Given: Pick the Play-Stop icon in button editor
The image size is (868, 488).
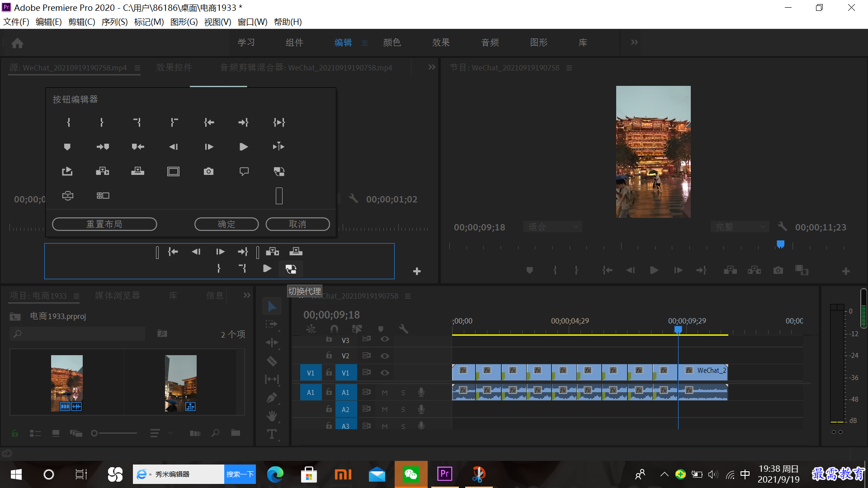Looking at the screenshot, I should [244, 147].
